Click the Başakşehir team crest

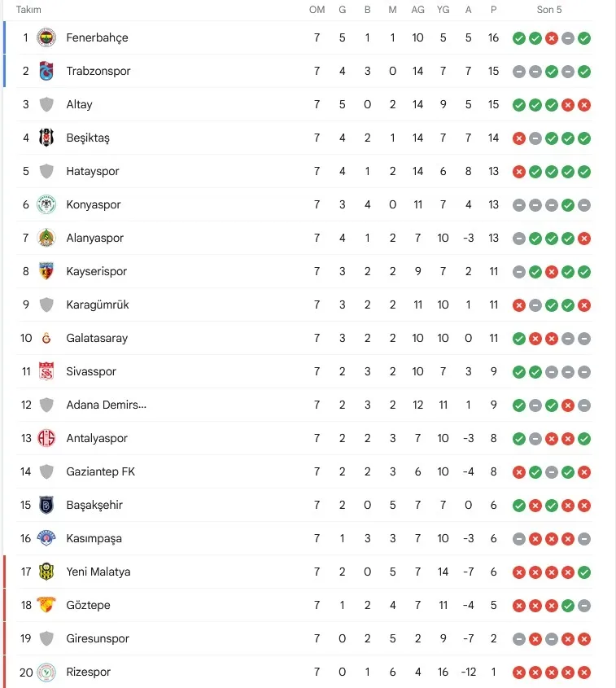pos(46,505)
